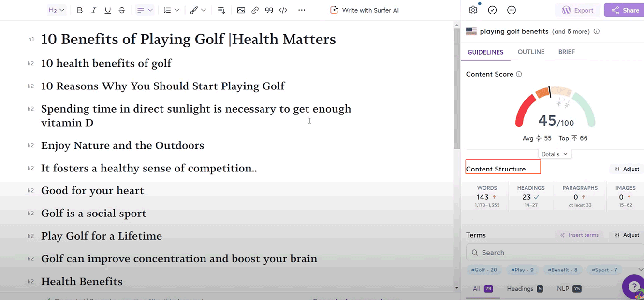This screenshot has width=644, height=300.
Task: Open the numbered list dropdown
Action: click(171, 10)
